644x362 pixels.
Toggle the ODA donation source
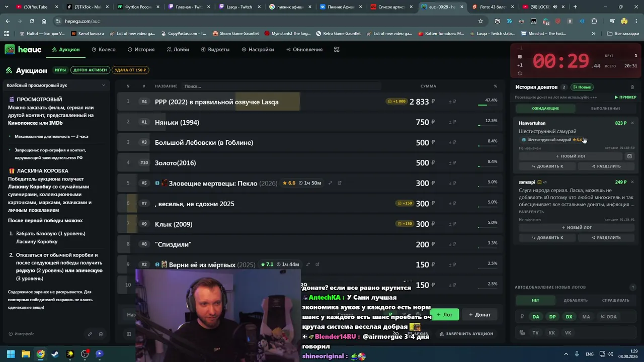[609, 317]
